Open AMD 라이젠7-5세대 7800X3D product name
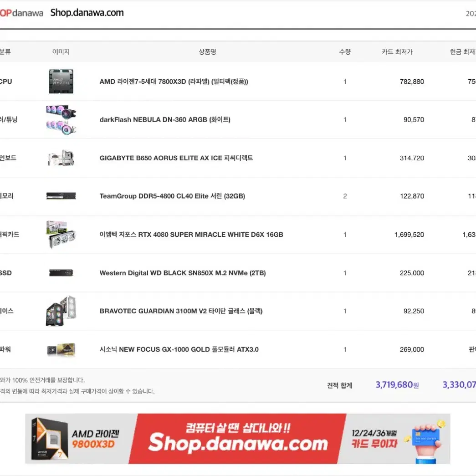The image size is (476, 476). tap(174, 82)
